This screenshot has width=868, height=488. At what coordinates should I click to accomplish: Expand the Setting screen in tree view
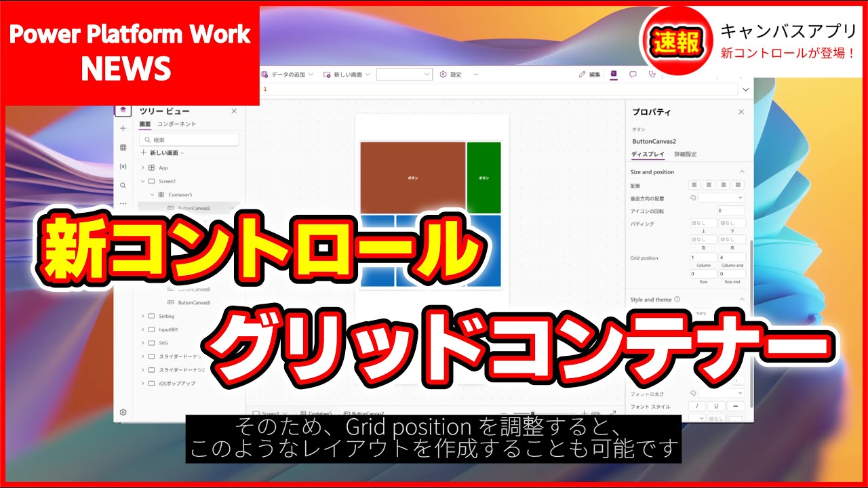[143, 316]
